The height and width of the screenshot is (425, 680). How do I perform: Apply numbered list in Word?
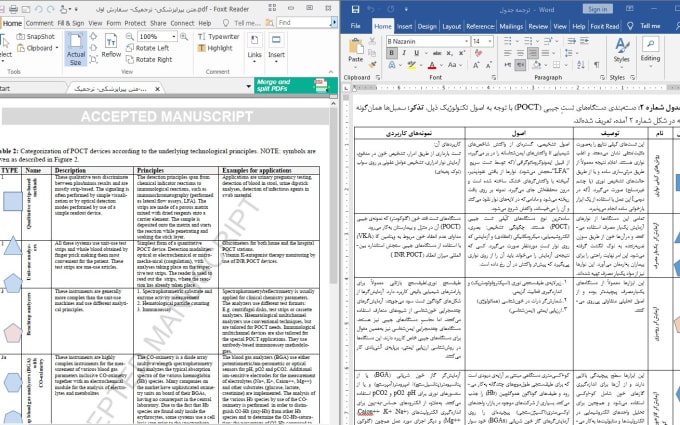(528, 41)
